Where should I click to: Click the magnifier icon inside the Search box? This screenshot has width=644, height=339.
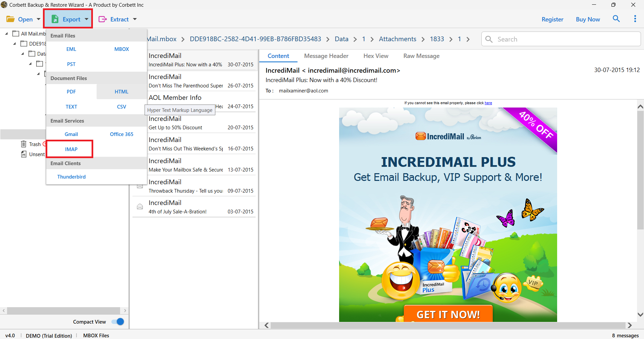(x=489, y=39)
